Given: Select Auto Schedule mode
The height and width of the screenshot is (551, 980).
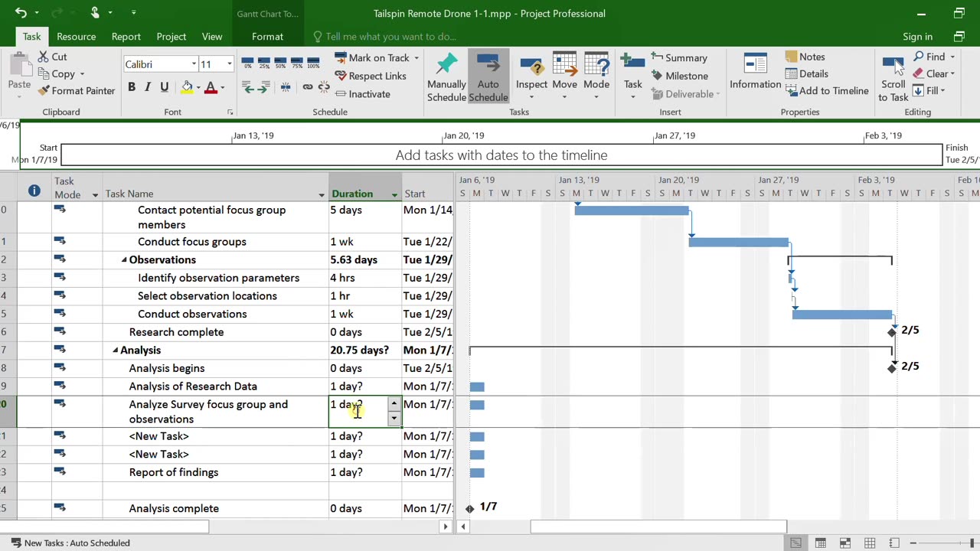Looking at the screenshot, I should click(x=488, y=77).
